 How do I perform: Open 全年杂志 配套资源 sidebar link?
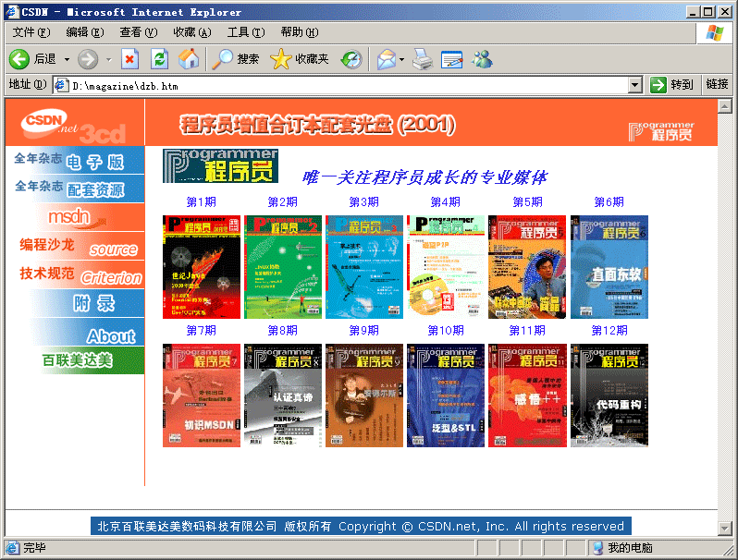[x=75, y=189]
